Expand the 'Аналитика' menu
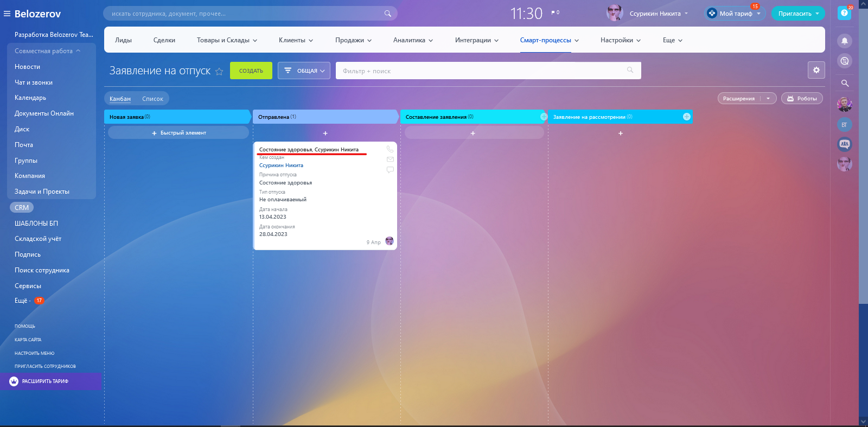The image size is (868, 427). 413,40
